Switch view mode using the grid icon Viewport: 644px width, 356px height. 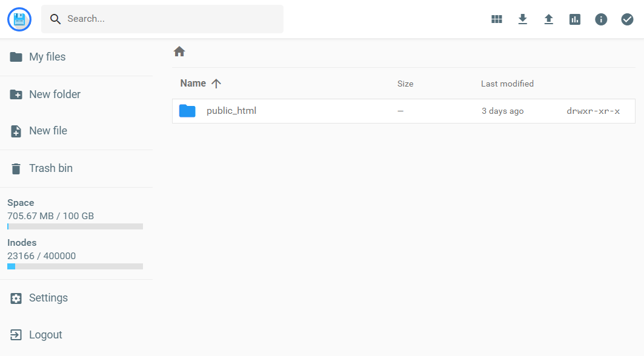pyautogui.click(x=497, y=19)
